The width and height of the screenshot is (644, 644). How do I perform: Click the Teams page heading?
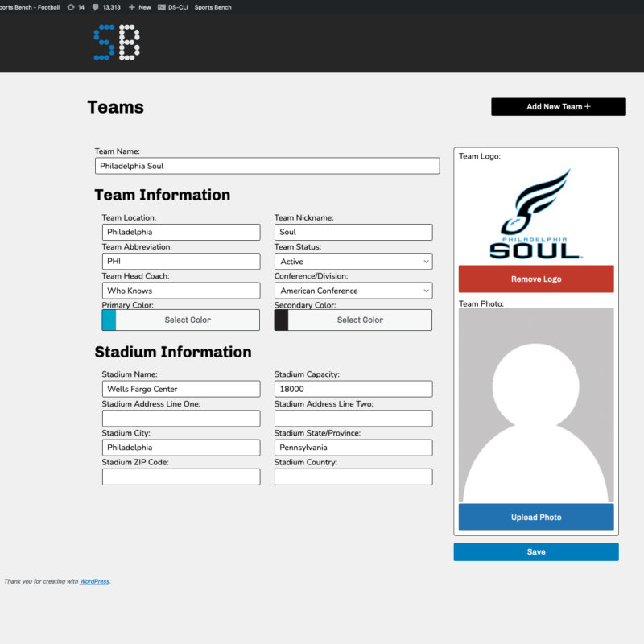tap(116, 107)
